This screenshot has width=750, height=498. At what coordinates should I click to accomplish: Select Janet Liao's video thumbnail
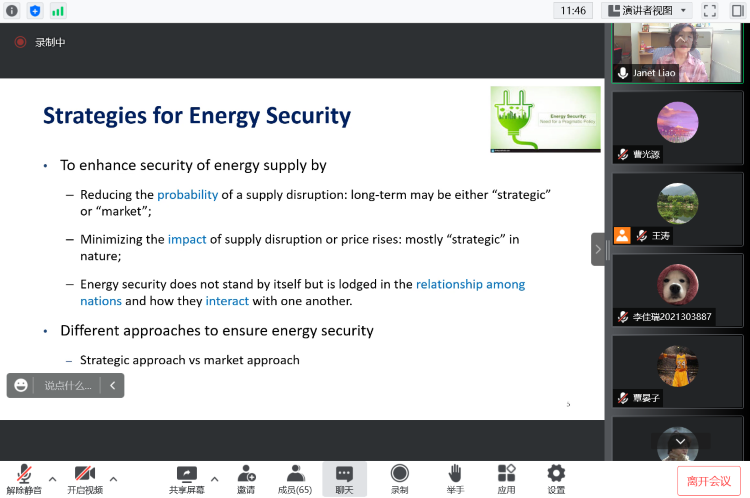678,52
